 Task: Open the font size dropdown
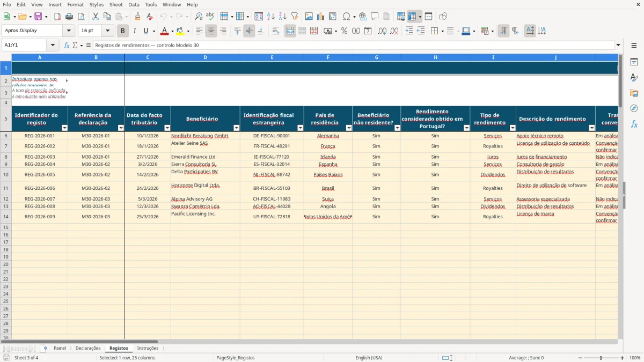click(107, 31)
